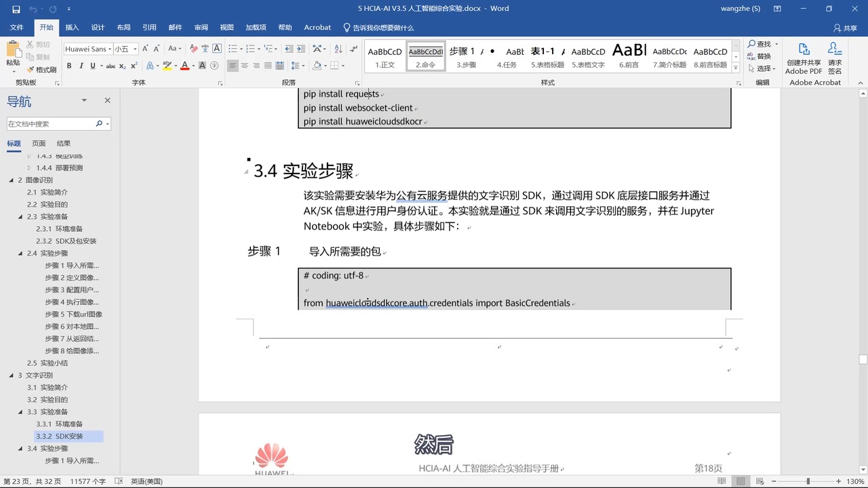Switch navigation pane to 页面 tab
Image resolution: width=868 pixels, height=488 pixels.
[x=39, y=144]
